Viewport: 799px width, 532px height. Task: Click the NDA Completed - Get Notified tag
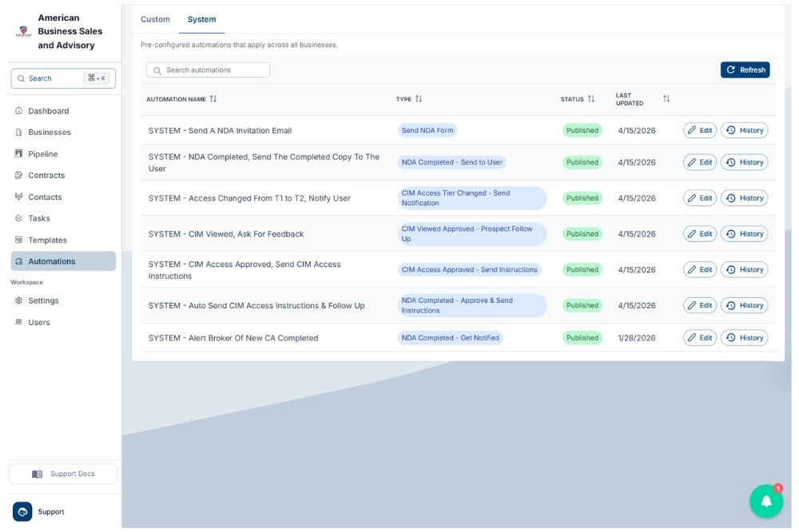click(451, 338)
